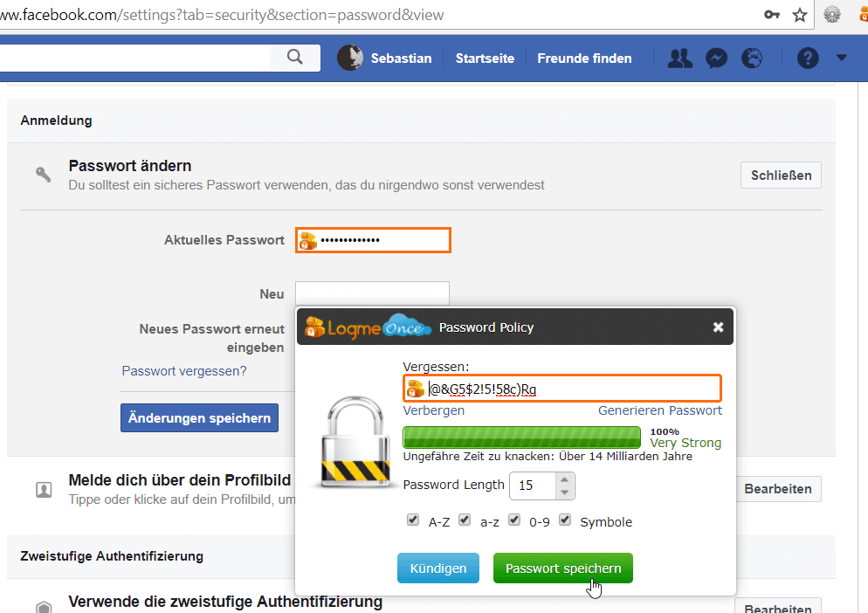Decrease Password Length with down arrow
The height and width of the screenshot is (613, 868).
pos(564,492)
